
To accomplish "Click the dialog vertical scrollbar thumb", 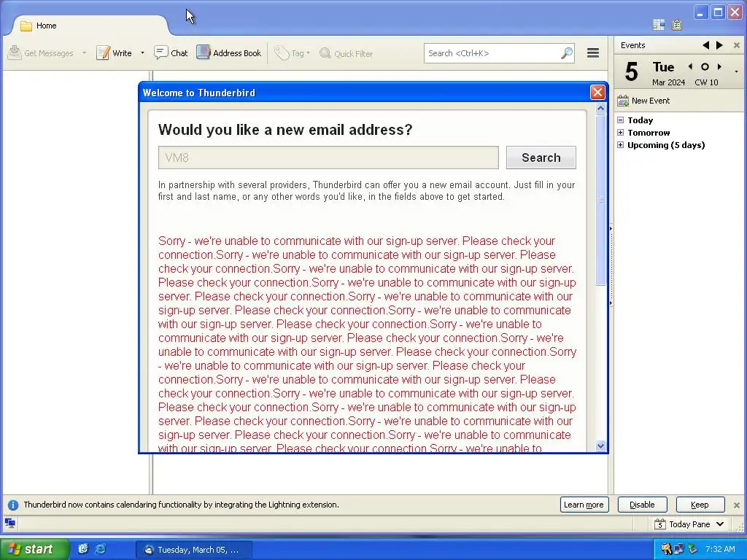I will coord(601,200).
